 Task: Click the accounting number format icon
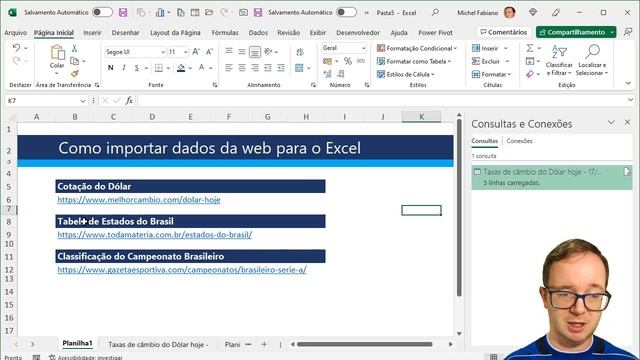coord(327,61)
